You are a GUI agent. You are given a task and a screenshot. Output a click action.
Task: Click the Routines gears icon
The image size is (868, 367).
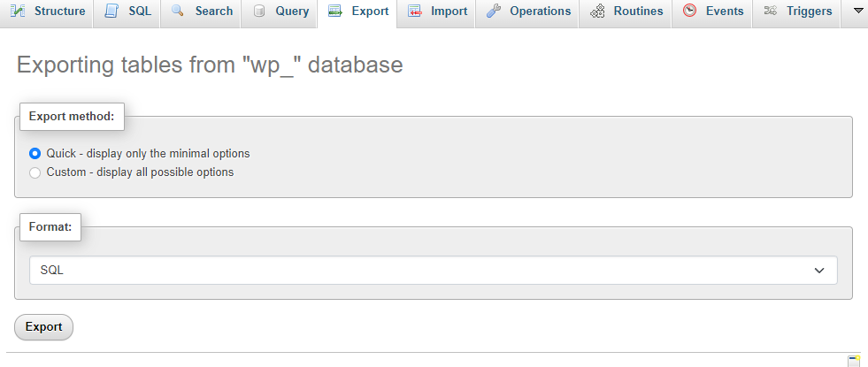[x=597, y=11]
